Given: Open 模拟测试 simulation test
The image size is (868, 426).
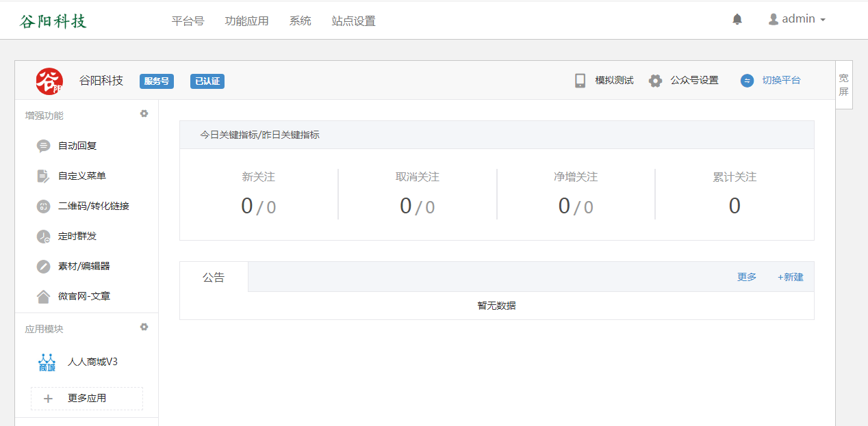Looking at the screenshot, I should 615,80.
